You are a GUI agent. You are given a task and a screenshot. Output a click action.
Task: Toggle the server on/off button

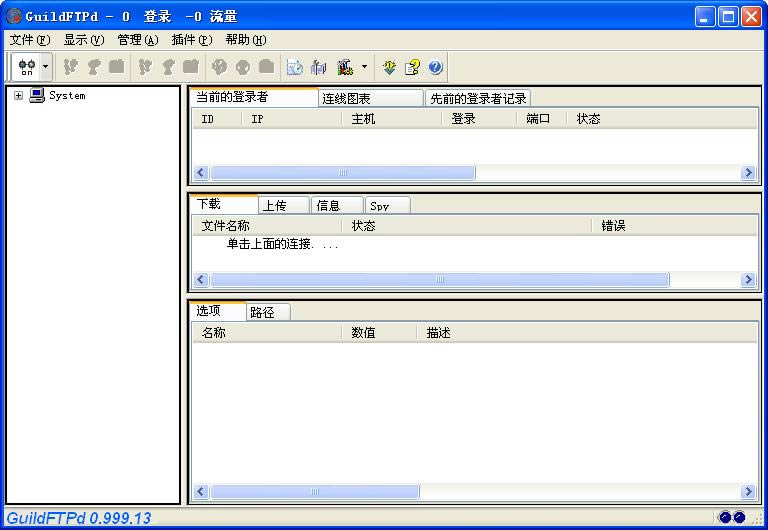[27, 67]
